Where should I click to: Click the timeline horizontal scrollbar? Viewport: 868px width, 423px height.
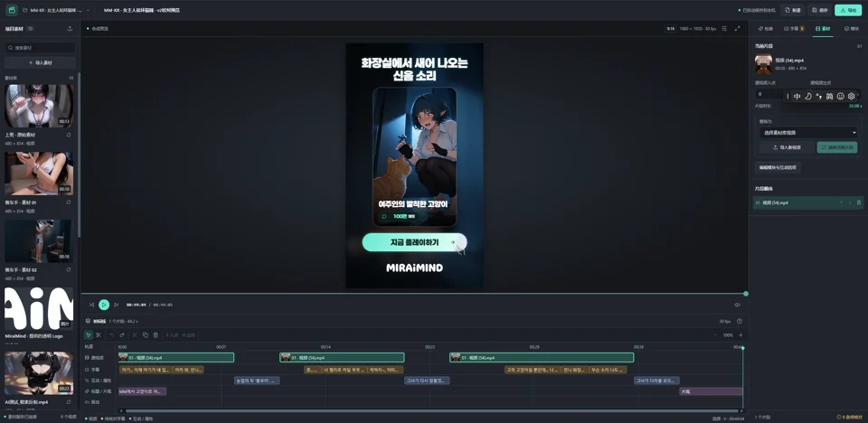pos(432,411)
